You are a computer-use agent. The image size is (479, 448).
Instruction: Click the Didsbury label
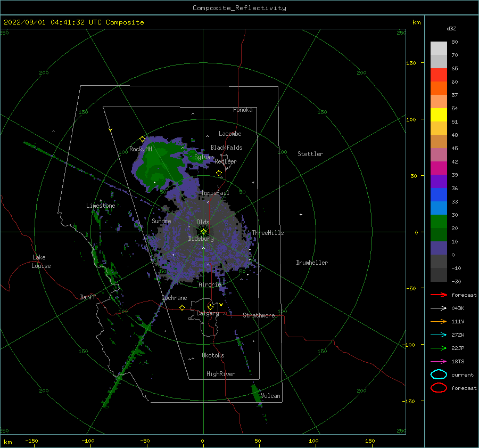pyautogui.click(x=201, y=239)
